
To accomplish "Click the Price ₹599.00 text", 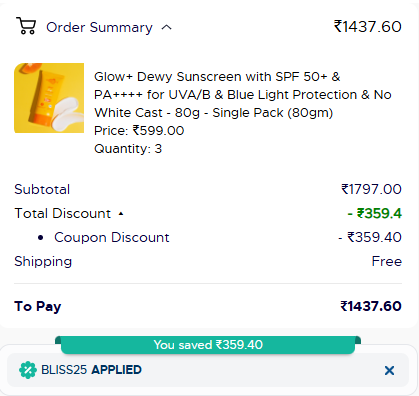I will tap(139, 131).
